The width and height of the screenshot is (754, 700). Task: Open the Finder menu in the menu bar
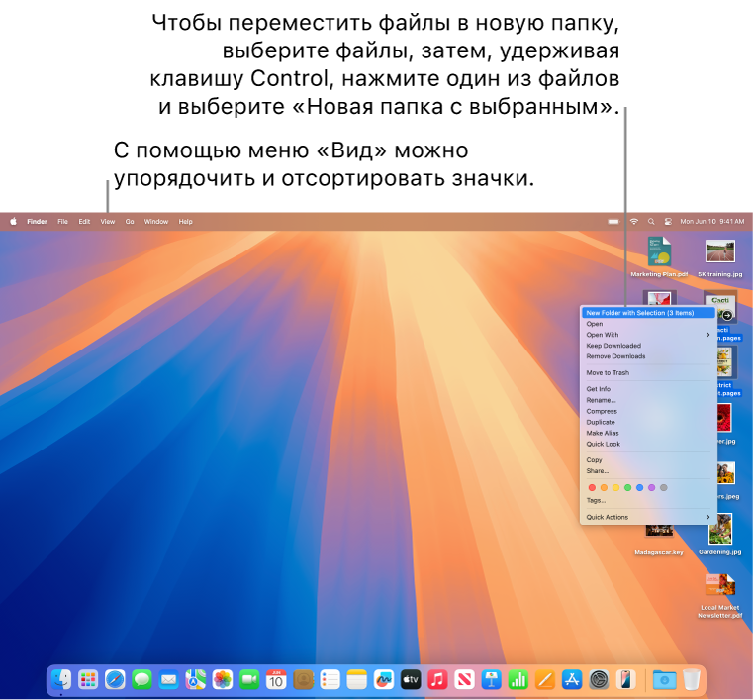tap(37, 222)
